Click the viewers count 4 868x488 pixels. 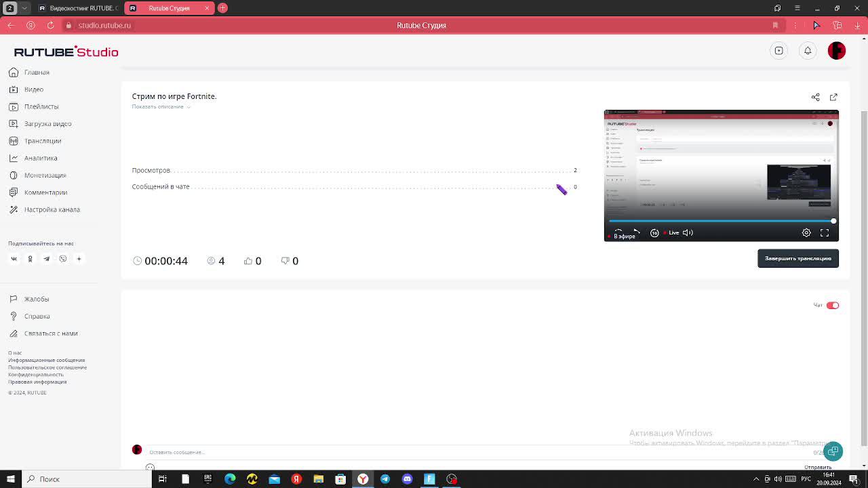221,261
